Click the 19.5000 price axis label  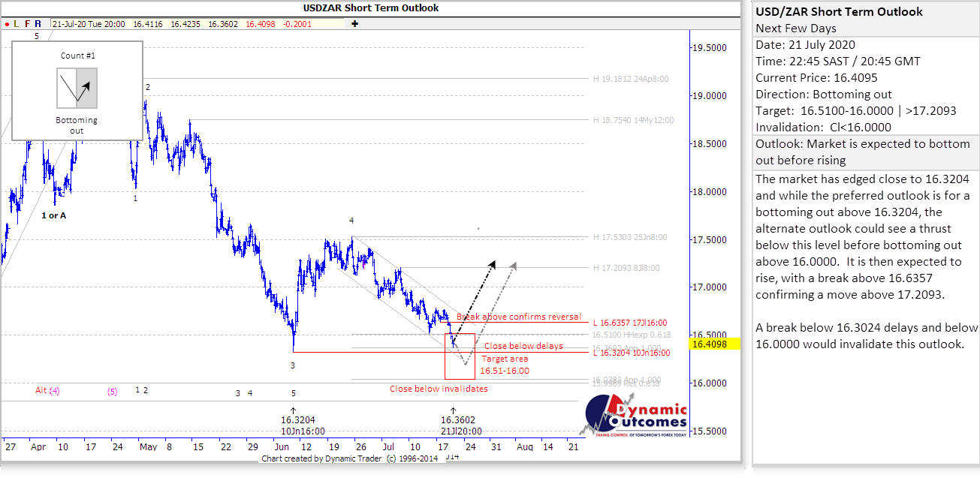tap(710, 48)
